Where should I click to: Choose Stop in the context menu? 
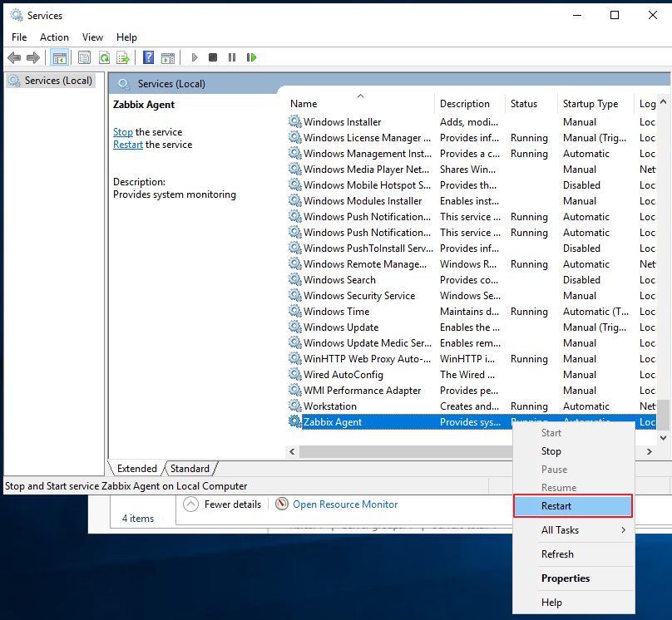coord(573,450)
